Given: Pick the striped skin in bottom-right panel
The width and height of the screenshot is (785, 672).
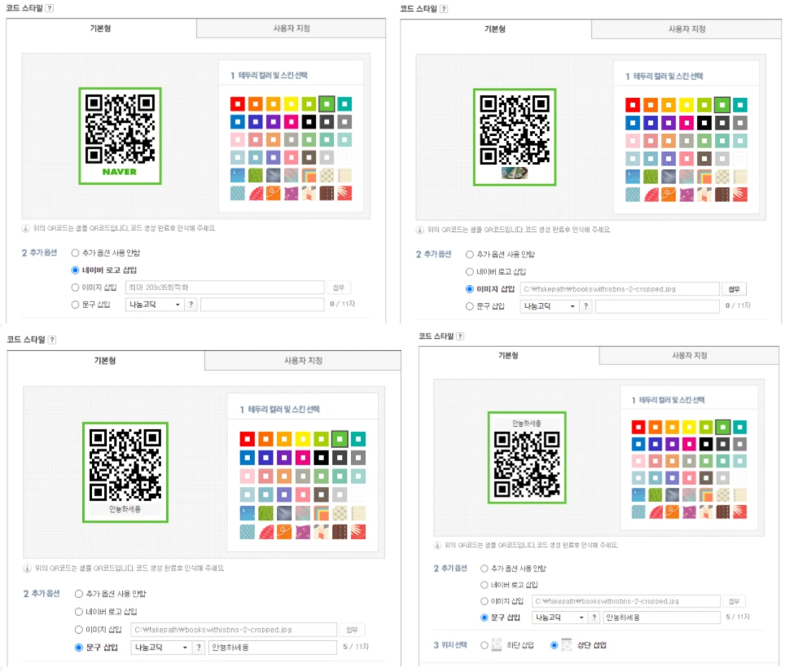Looking at the screenshot, I should tap(689, 494).
